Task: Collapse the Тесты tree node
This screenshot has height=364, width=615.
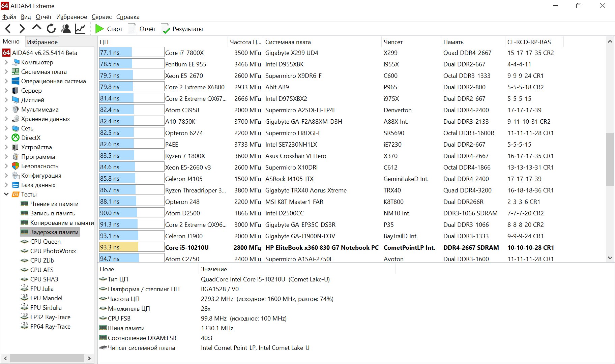Action: coord(6,194)
